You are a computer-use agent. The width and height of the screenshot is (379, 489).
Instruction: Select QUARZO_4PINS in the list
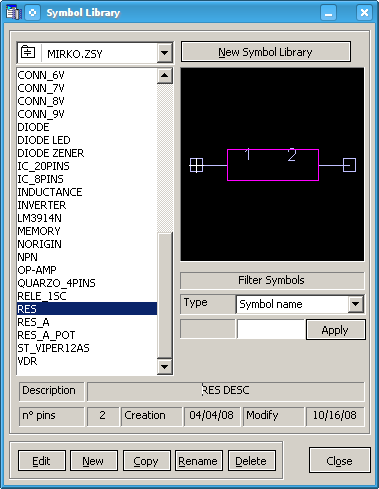pyautogui.click(x=87, y=283)
